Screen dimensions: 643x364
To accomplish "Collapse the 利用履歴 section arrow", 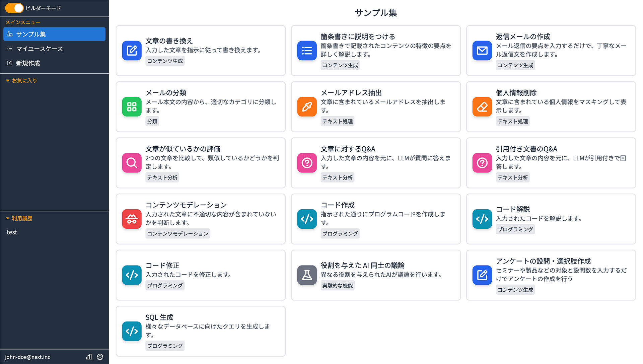I will click(x=7, y=218).
